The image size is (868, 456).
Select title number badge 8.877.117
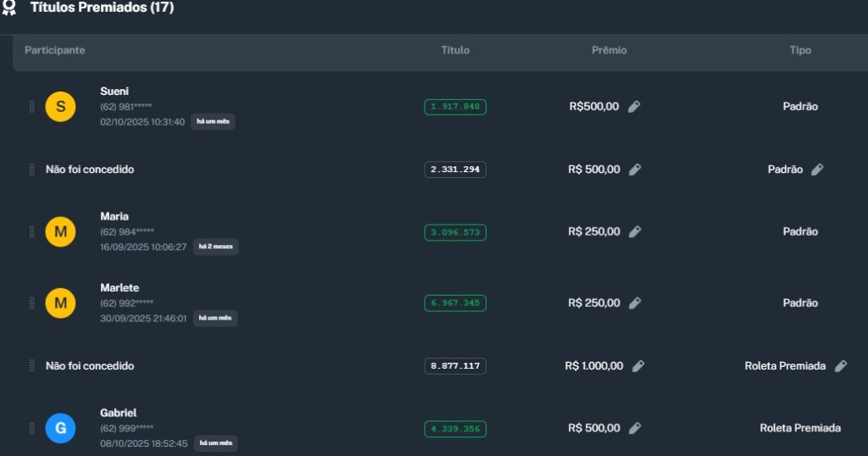click(x=455, y=366)
